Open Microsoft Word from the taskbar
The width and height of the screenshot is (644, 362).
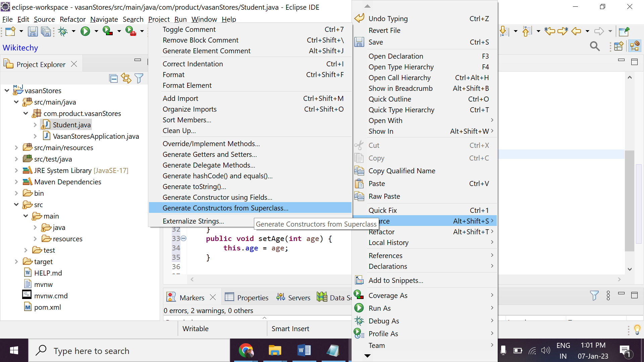[x=304, y=351]
